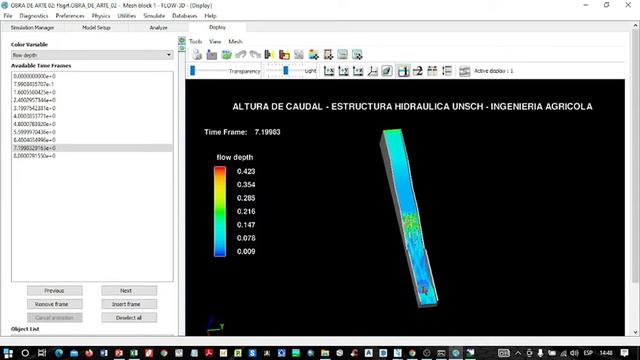Open the notification center icon

pos(624,353)
